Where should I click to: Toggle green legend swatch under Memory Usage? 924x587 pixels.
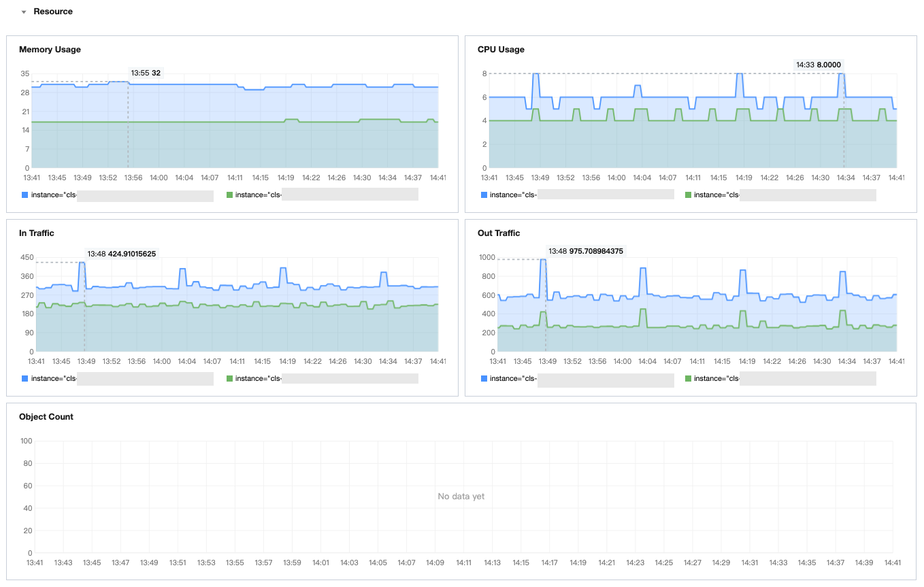(230, 195)
